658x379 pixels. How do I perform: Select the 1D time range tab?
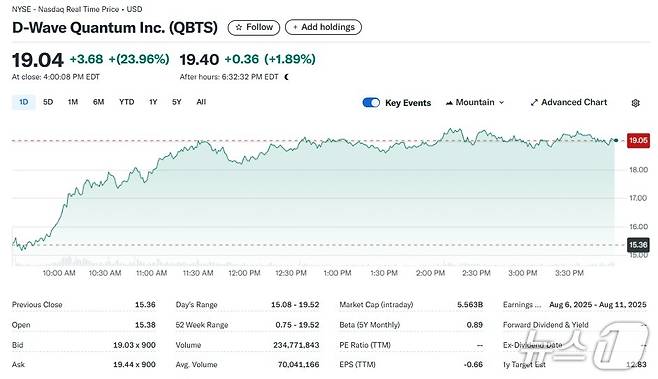24,102
